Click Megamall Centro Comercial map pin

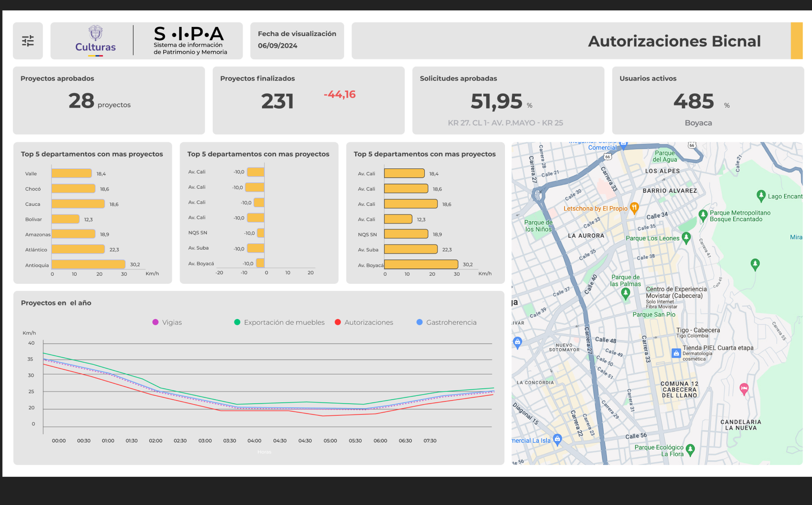[x=624, y=146]
